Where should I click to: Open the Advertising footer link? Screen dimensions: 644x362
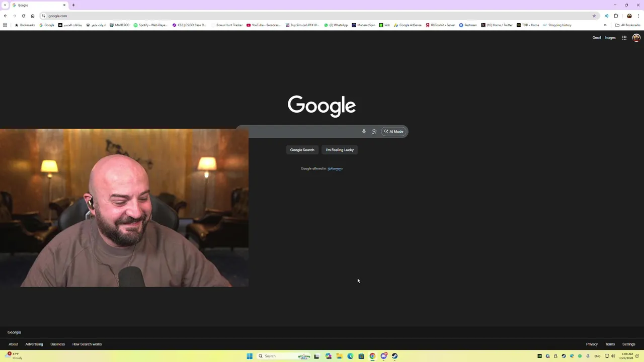coord(34,344)
